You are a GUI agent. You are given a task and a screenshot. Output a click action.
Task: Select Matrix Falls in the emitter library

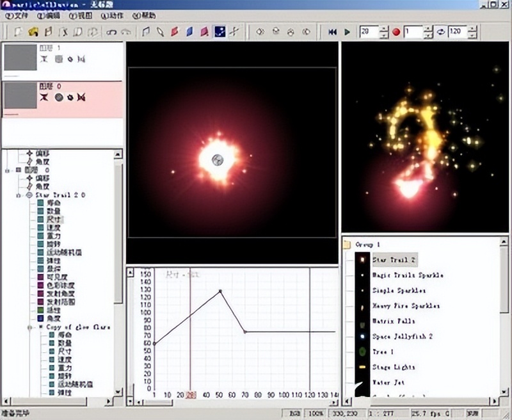tap(394, 321)
